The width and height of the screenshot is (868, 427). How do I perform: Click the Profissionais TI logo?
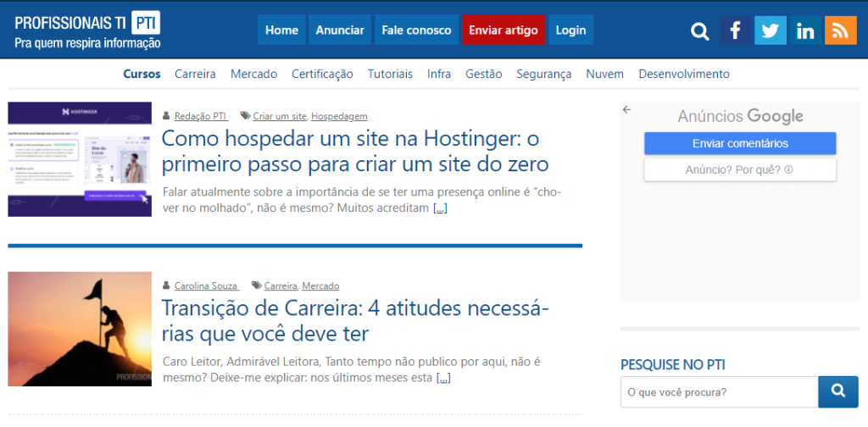pos(87,30)
